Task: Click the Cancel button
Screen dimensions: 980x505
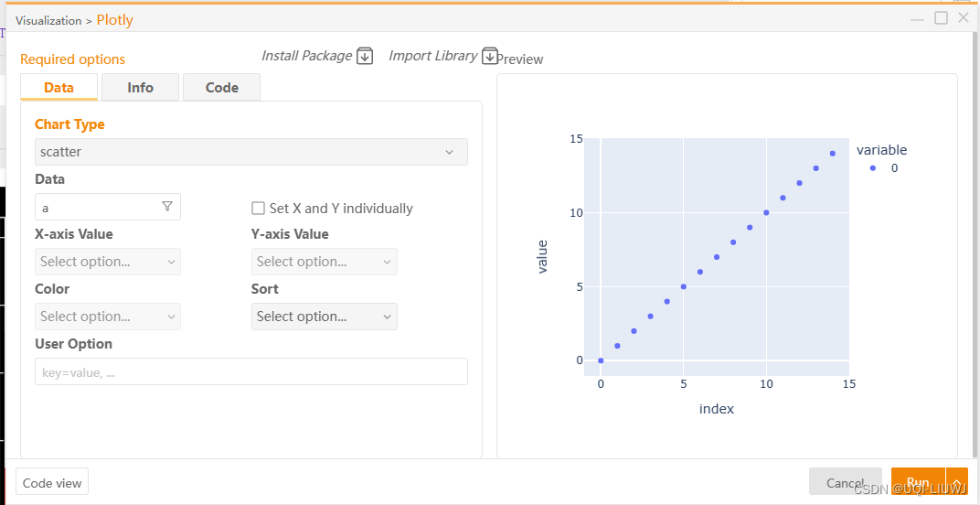Action: point(845,482)
